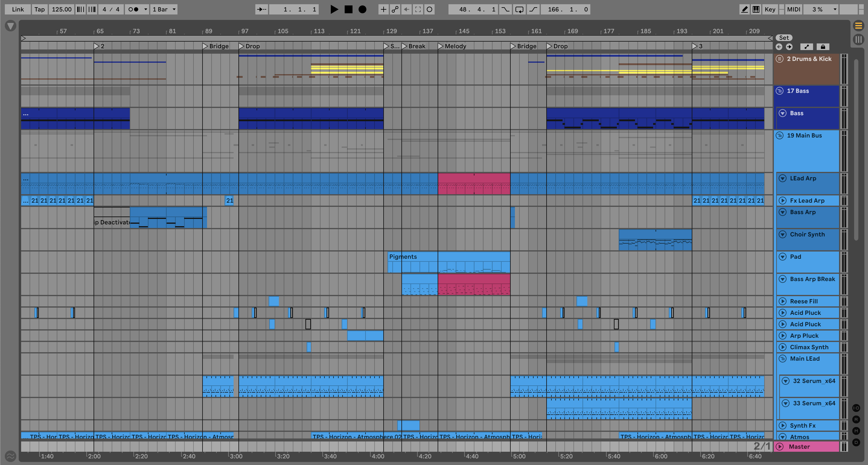Toggle the Draw Mode pencil icon

745,9
